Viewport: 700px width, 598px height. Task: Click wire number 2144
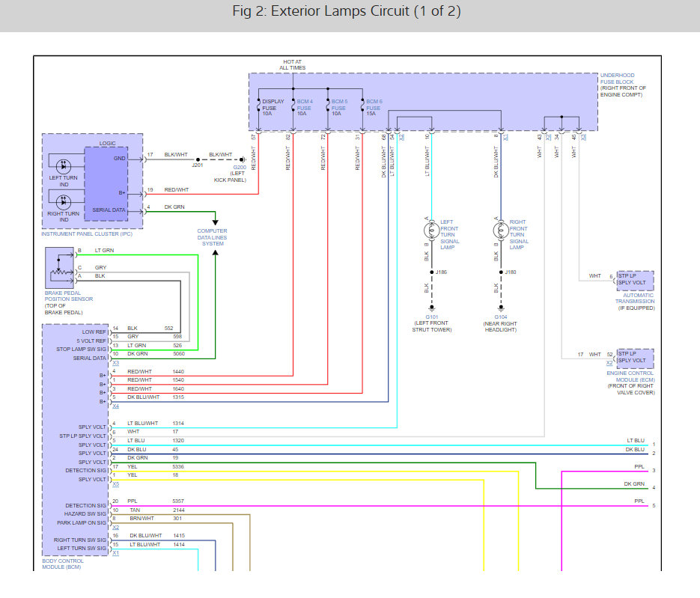pyautogui.click(x=179, y=510)
